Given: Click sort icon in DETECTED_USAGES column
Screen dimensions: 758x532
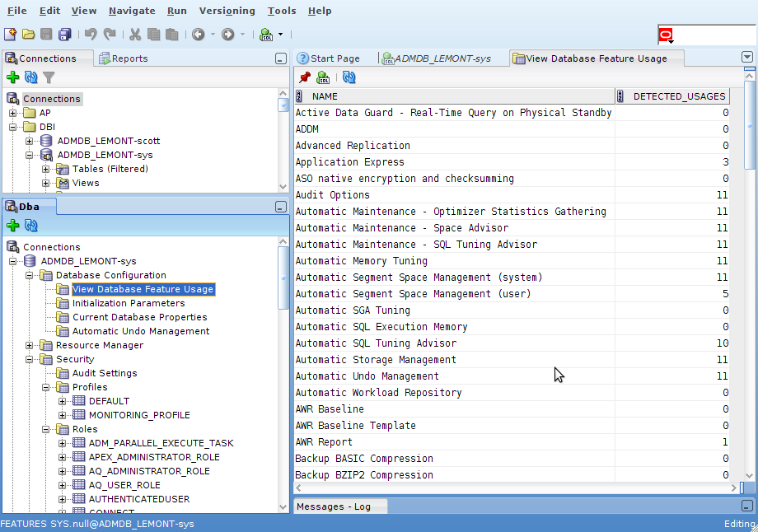Looking at the screenshot, I should pyautogui.click(x=620, y=96).
